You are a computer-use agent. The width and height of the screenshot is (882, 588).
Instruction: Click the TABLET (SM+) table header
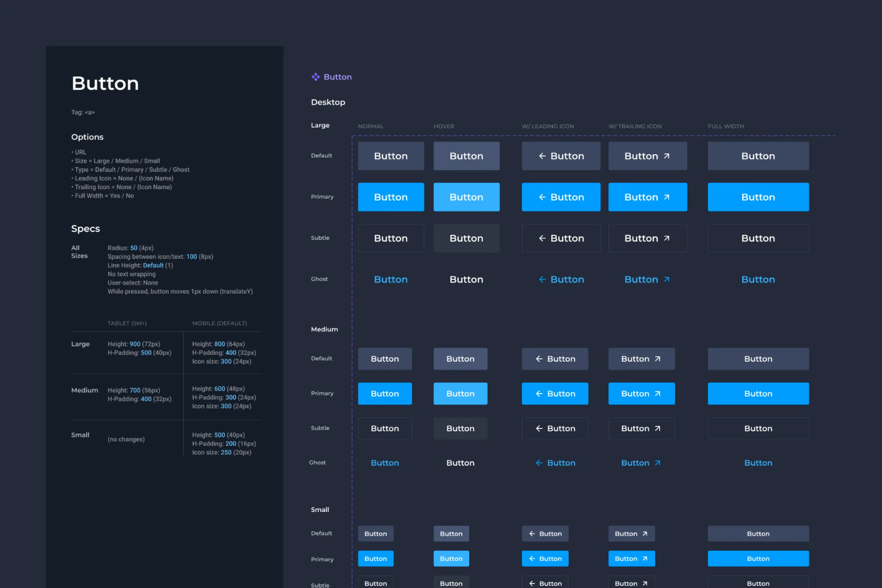tap(127, 323)
